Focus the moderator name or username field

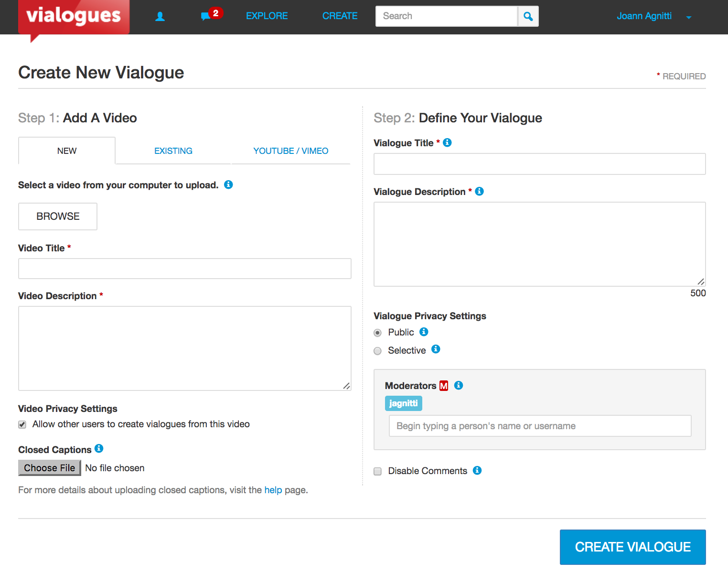[540, 426]
